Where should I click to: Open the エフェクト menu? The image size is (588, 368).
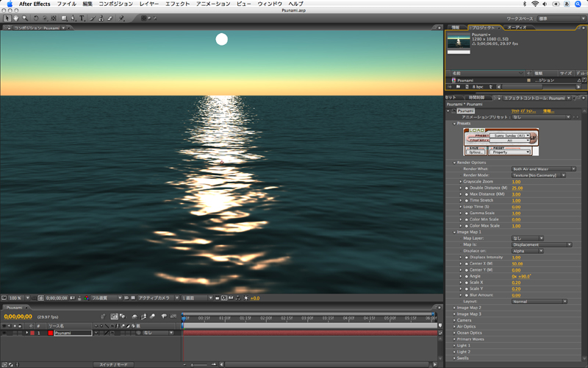coord(177,4)
